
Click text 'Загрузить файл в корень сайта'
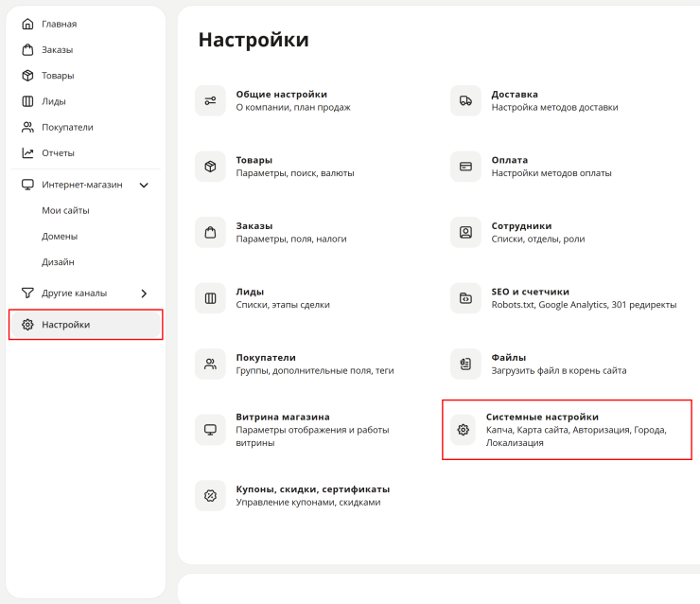559,370
